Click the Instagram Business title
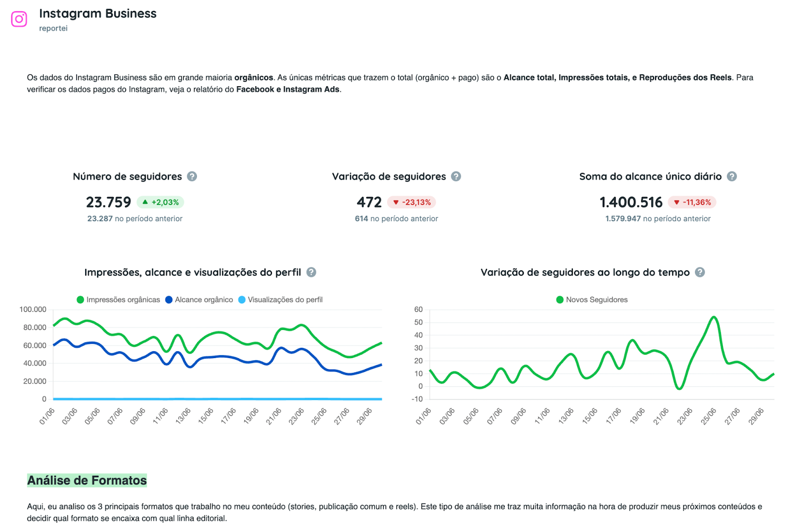788x532 pixels. [x=98, y=13]
